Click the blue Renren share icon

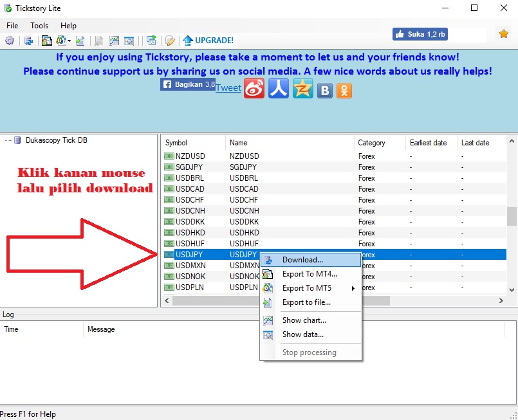coord(279,88)
